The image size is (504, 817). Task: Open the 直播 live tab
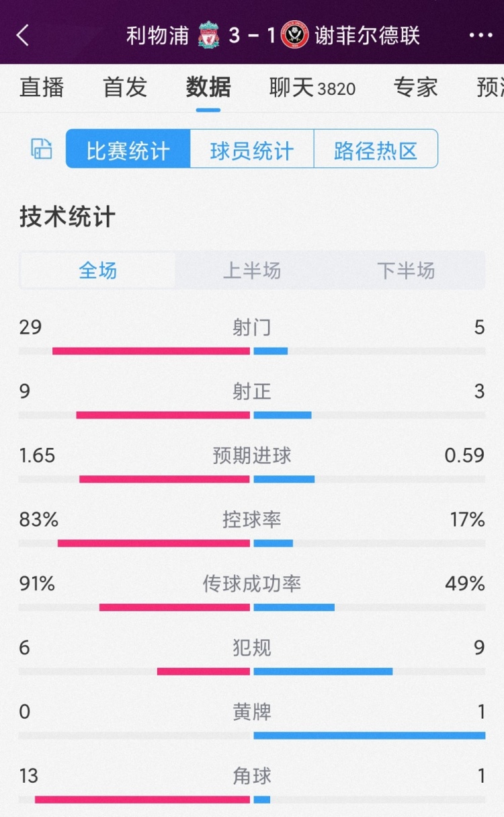40,87
